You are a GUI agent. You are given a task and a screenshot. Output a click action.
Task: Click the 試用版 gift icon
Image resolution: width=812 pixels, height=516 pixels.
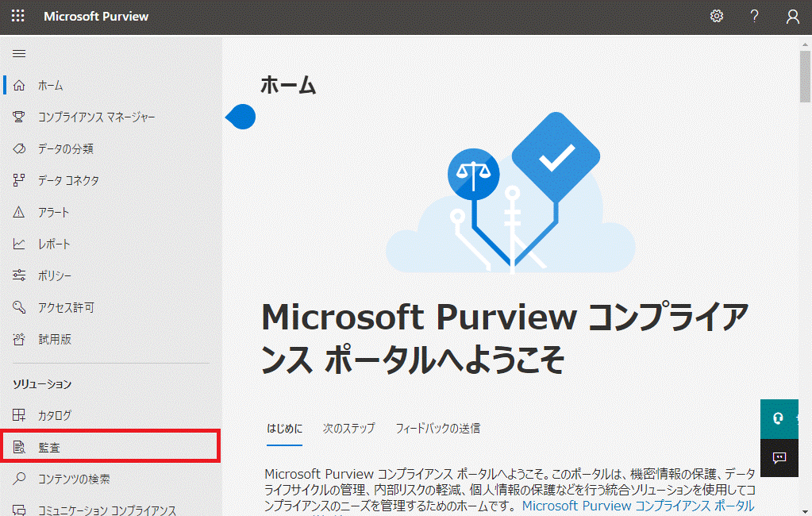(x=19, y=339)
